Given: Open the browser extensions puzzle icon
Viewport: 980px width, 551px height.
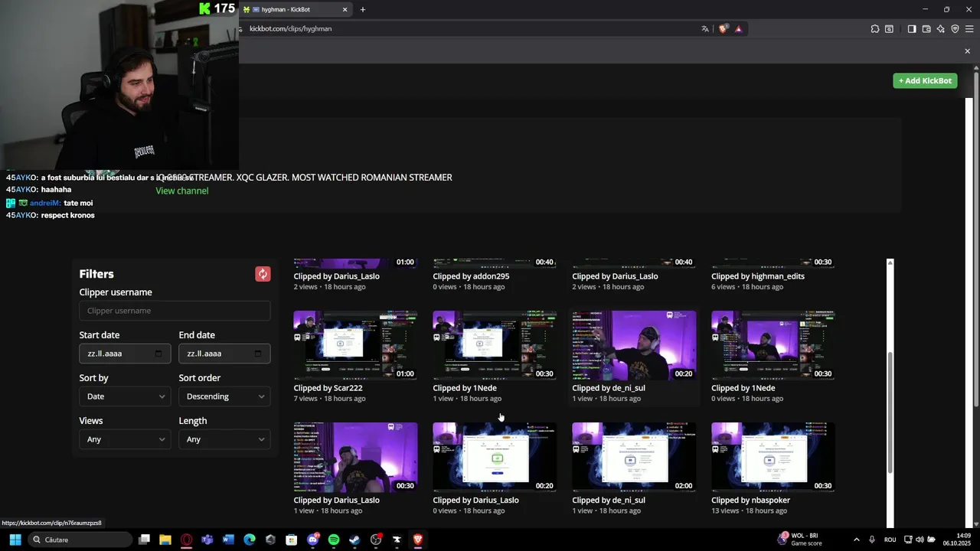Looking at the screenshot, I should point(875,29).
